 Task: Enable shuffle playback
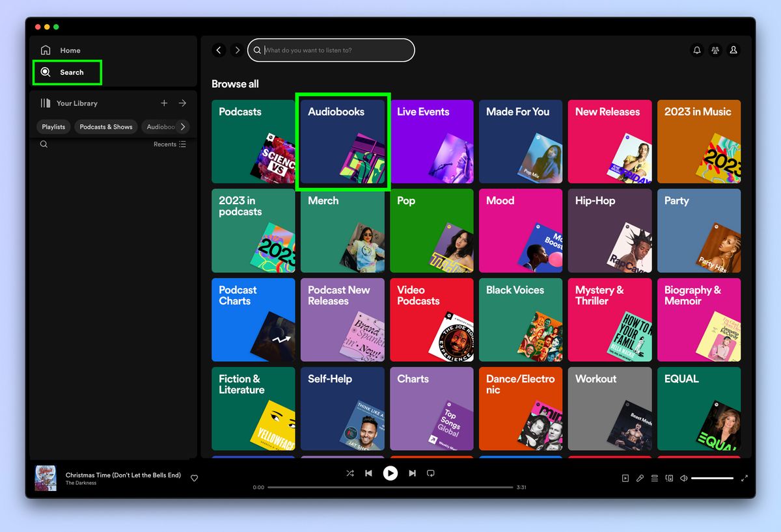pyautogui.click(x=350, y=473)
